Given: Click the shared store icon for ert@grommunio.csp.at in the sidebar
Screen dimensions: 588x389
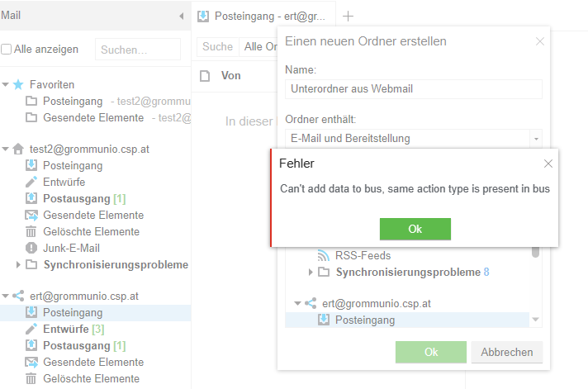Looking at the screenshot, I should point(18,296).
